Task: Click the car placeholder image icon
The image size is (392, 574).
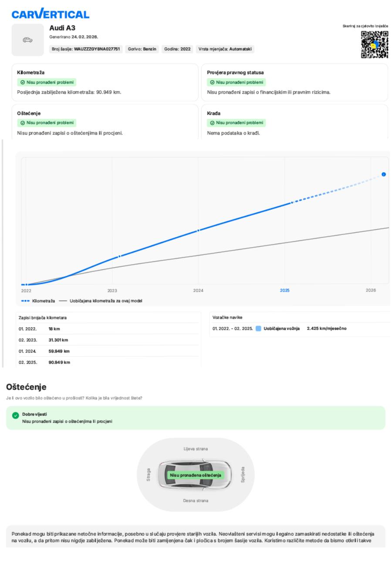Action: 27,40
